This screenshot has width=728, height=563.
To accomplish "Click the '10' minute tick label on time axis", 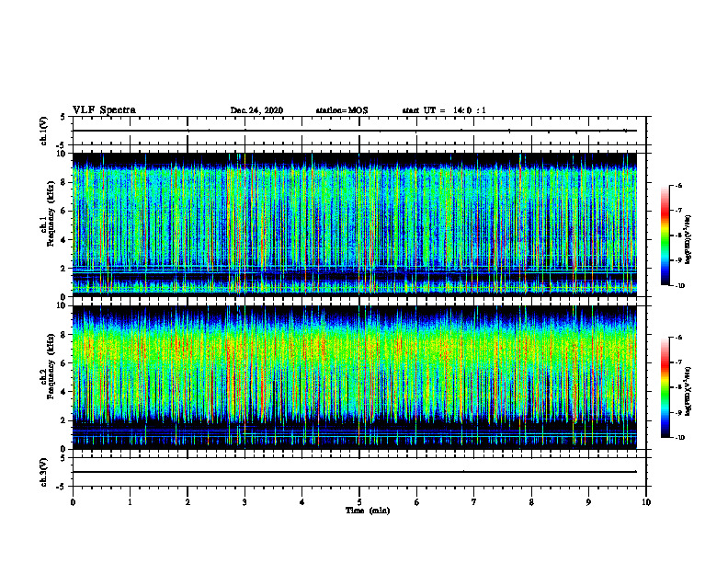I will point(646,502).
